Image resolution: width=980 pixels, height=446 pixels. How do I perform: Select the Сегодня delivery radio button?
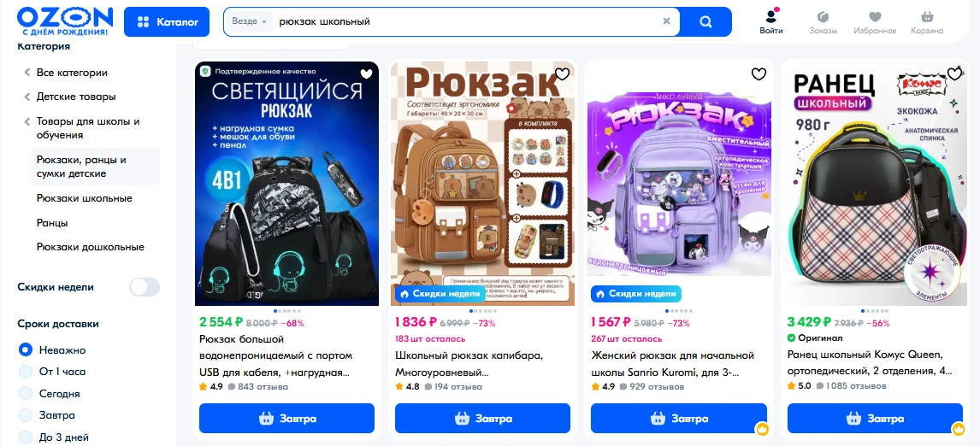(25, 394)
